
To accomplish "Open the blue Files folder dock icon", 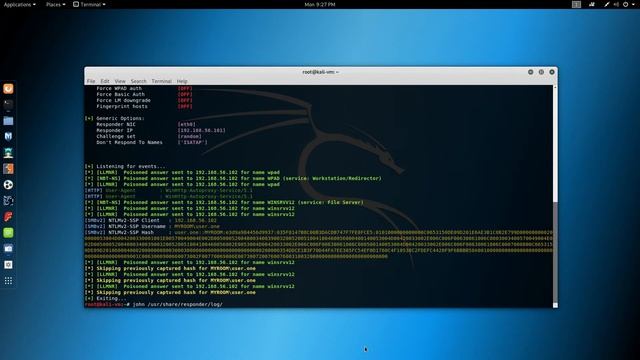I will pos(8,121).
